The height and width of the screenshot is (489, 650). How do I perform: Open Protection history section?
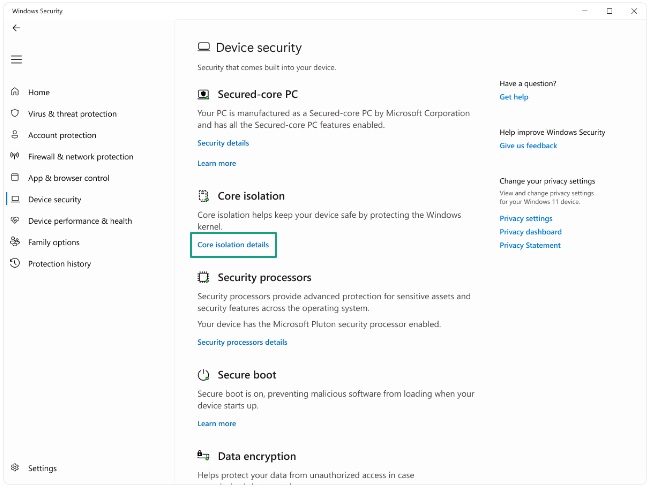click(x=60, y=264)
